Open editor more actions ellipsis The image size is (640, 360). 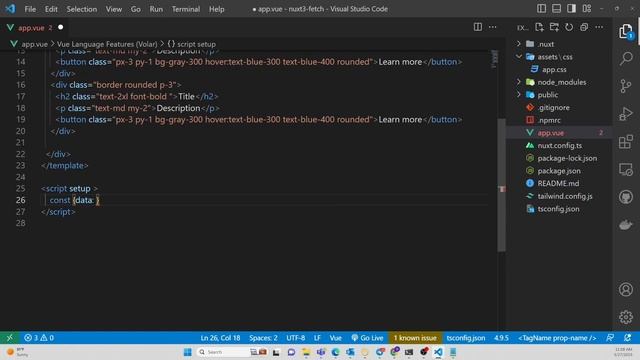click(x=493, y=27)
